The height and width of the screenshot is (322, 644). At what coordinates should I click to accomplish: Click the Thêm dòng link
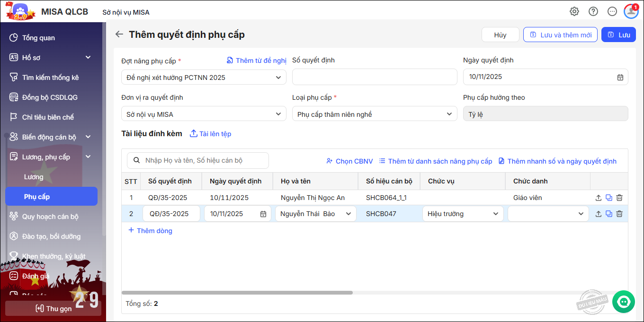coord(150,231)
